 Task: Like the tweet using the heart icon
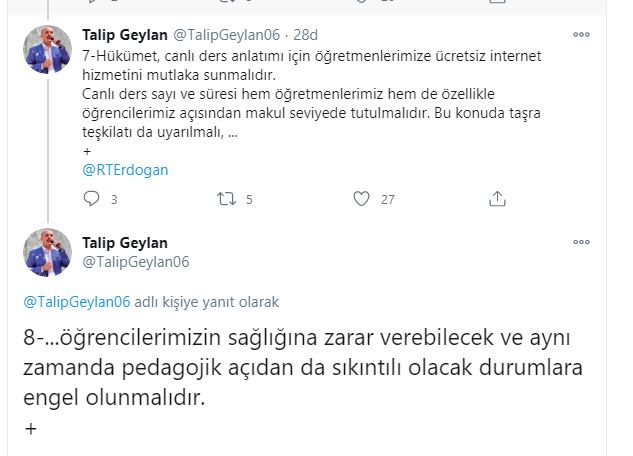coord(362,199)
